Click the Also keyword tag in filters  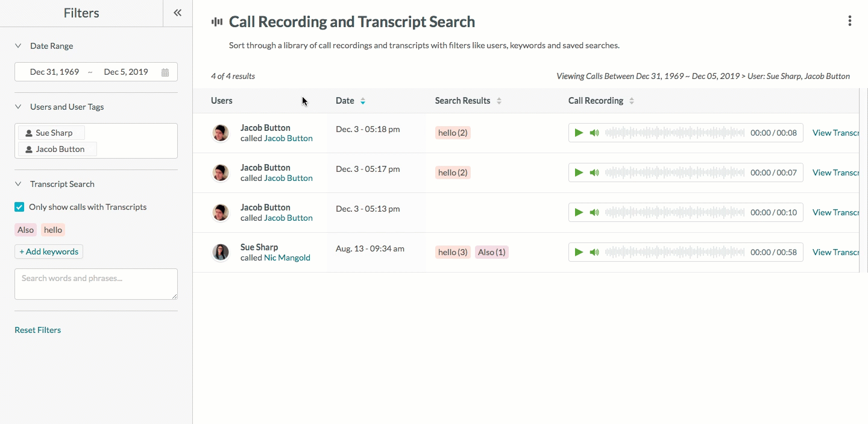pos(26,230)
